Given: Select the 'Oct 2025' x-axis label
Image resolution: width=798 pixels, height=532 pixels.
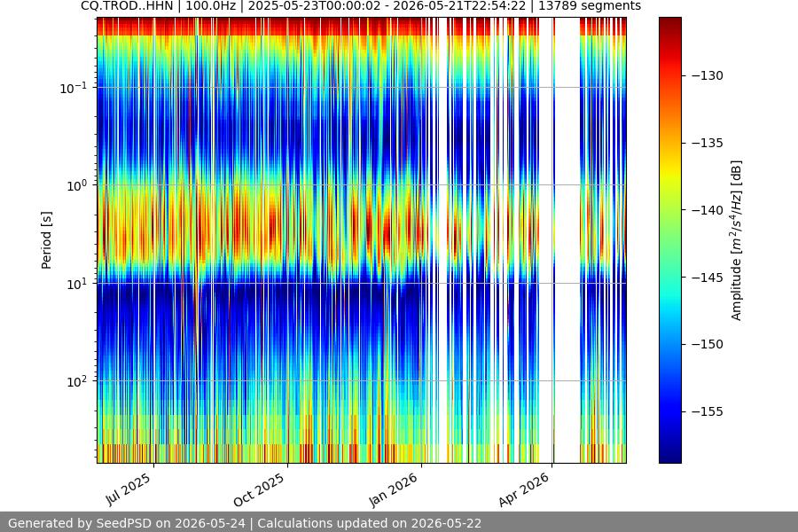Looking at the screenshot, I should pos(259,489).
